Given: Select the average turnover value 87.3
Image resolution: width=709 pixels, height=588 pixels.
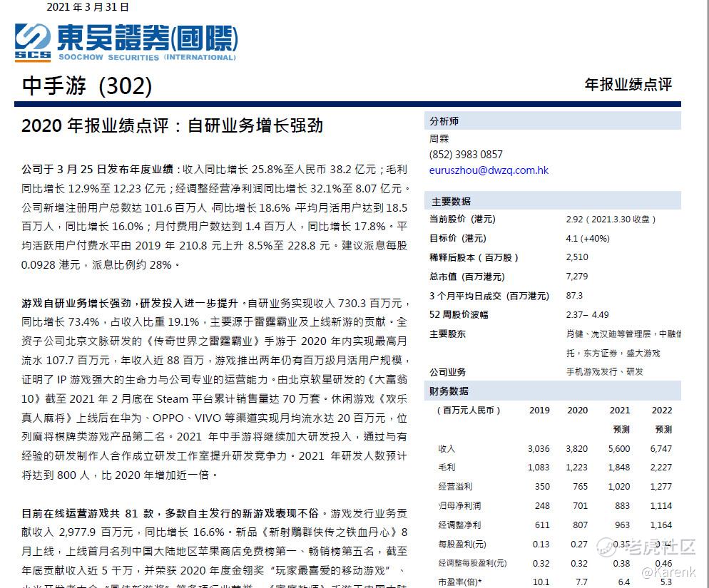Looking at the screenshot, I should point(574,296).
